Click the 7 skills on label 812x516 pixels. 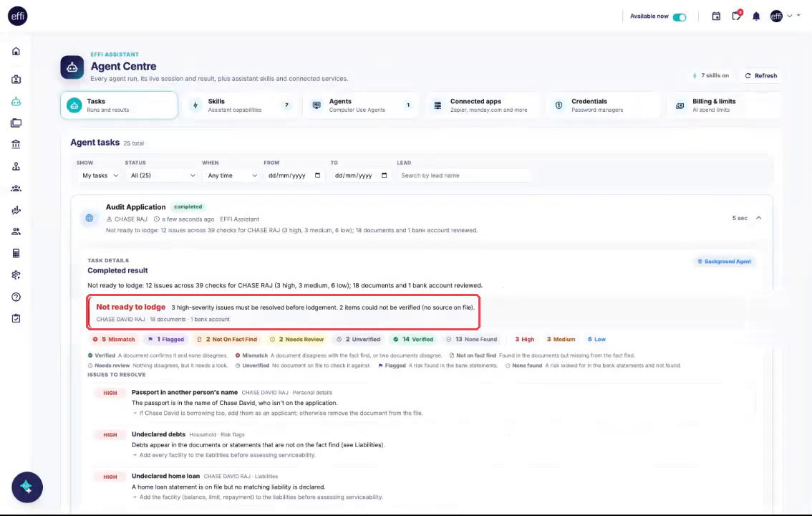715,76
